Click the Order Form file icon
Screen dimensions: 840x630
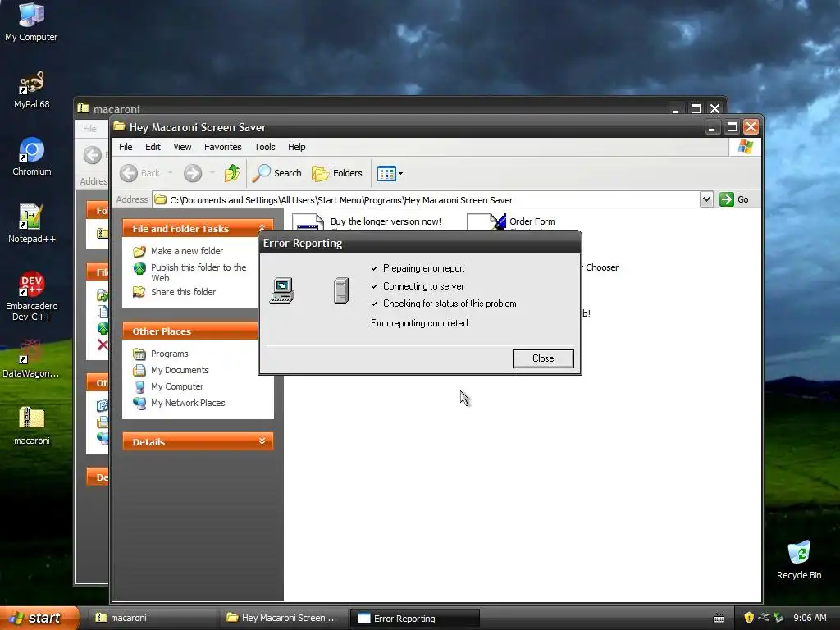(487, 221)
